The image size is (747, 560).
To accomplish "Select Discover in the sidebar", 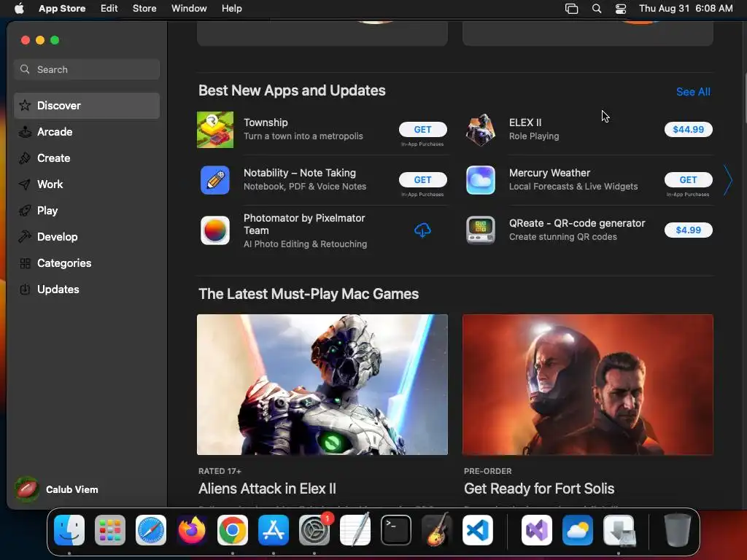I will click(x=87, y=106).
